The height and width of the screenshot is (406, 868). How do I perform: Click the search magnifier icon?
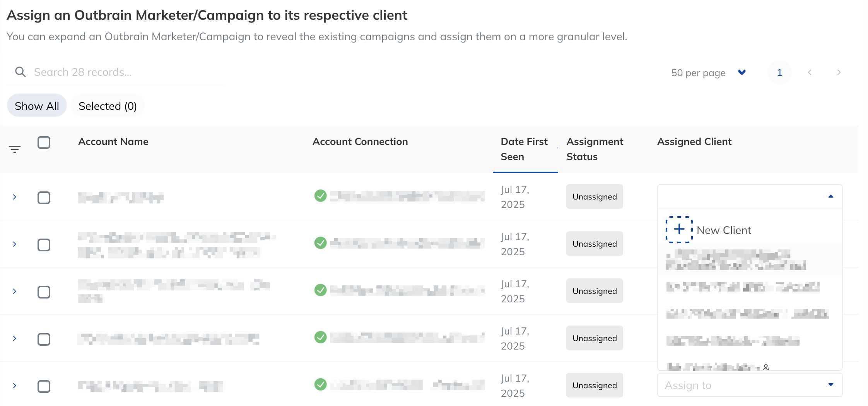pyautogui.click(x=21, y=72)
